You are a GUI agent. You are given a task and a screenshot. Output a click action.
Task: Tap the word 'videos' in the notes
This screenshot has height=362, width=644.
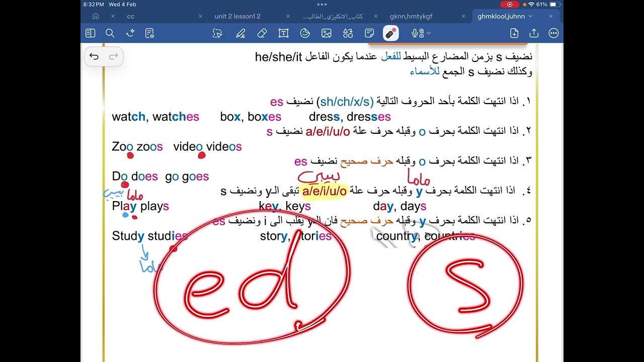pyautogui.click(x=224, y=147)
